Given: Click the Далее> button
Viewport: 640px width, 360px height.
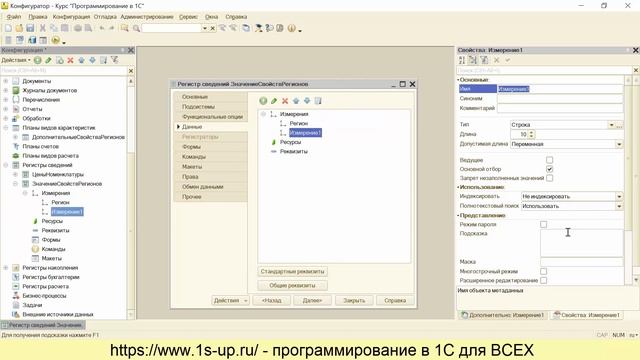Looking at the screenshot, I should point(313,300).
